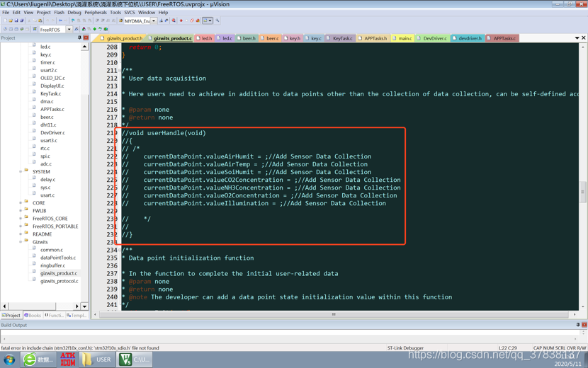Screen dimensions: 588x368
Task: Expand the FWLIB folder
Action: point(21,211)
